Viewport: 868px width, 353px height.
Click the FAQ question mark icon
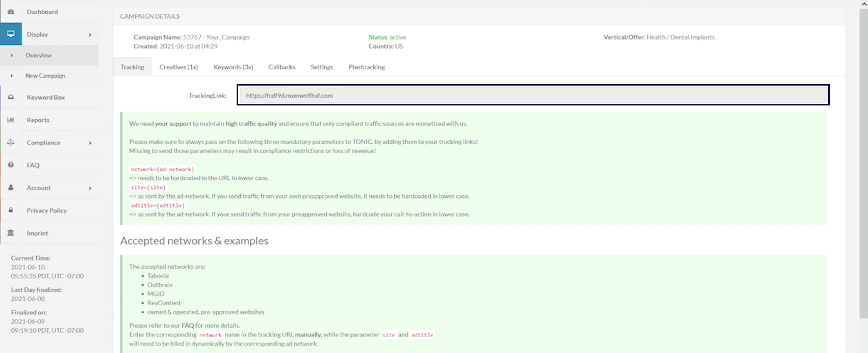11,165
